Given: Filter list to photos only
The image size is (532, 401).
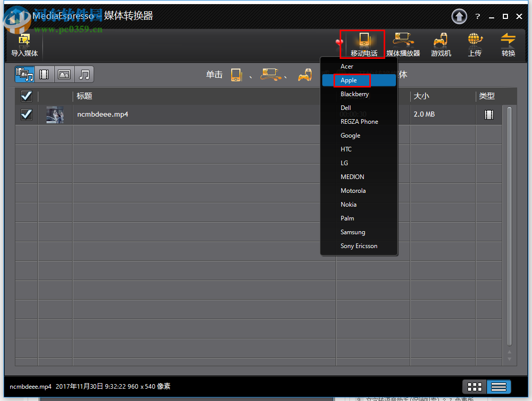Looking at the screenshot, I should [x=64, y=74].
